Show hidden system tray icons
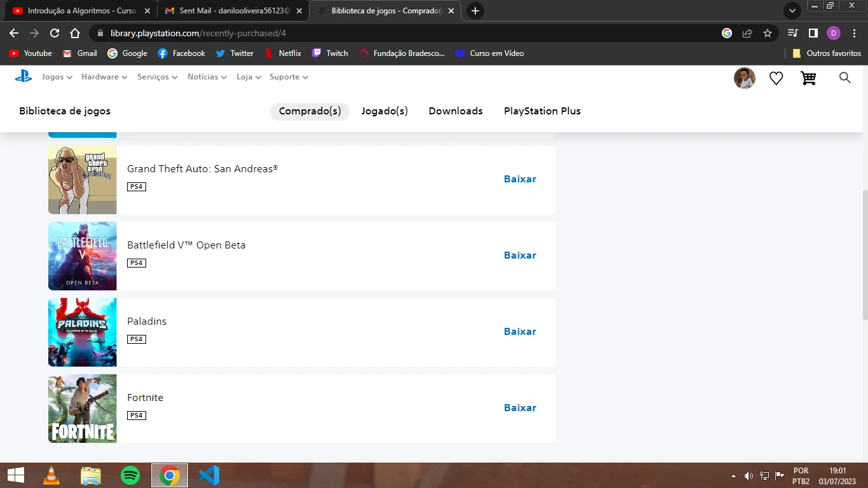868x488 pixels. click(x=734, y=476)
